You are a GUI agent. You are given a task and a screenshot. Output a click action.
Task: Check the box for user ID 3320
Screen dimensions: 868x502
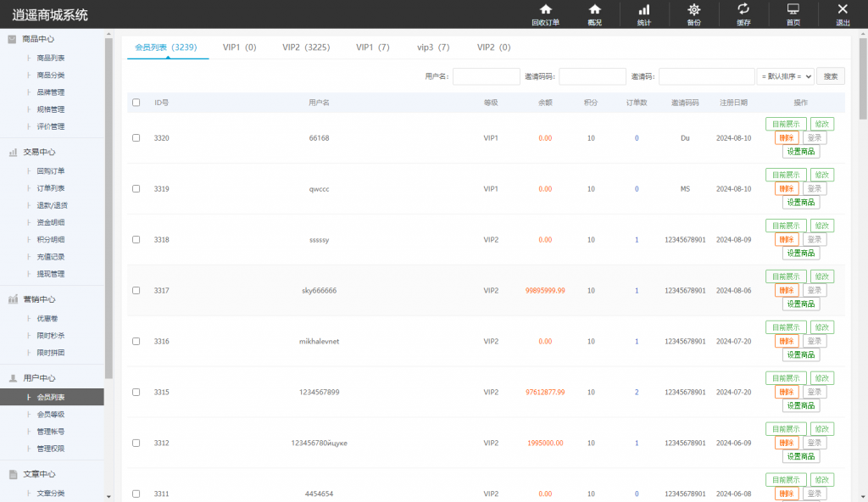pyautogui.click(x=136, y=137)
